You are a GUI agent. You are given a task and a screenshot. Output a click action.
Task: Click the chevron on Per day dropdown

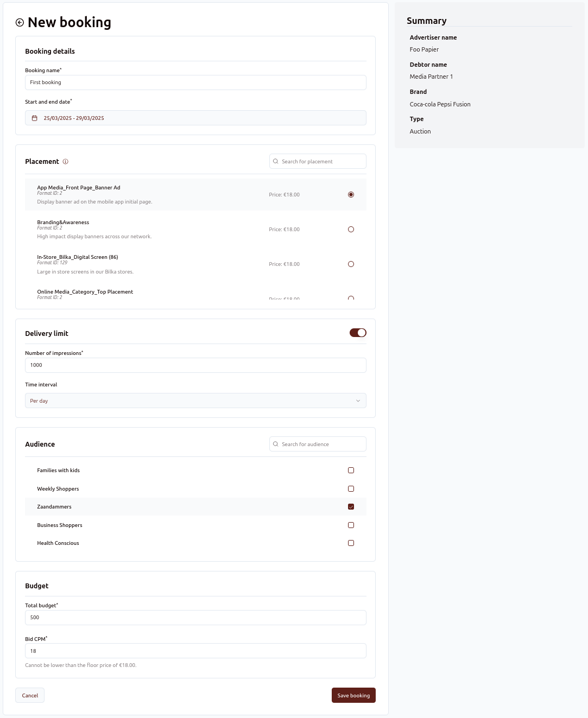click(358, 401)
